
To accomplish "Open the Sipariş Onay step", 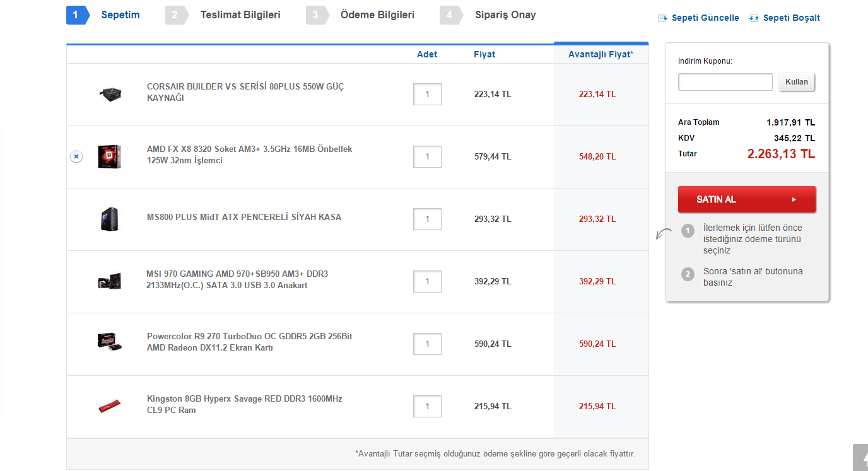I will pos(505,15).
